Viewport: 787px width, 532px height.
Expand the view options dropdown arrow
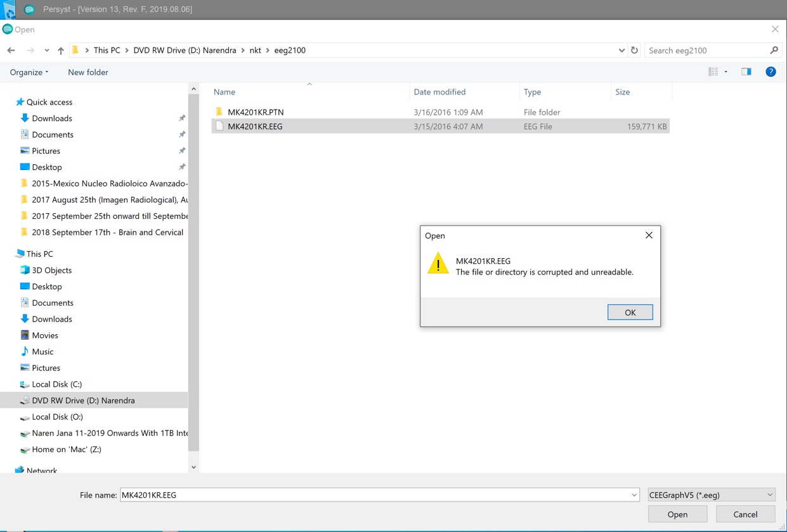(x=726, y=72)
